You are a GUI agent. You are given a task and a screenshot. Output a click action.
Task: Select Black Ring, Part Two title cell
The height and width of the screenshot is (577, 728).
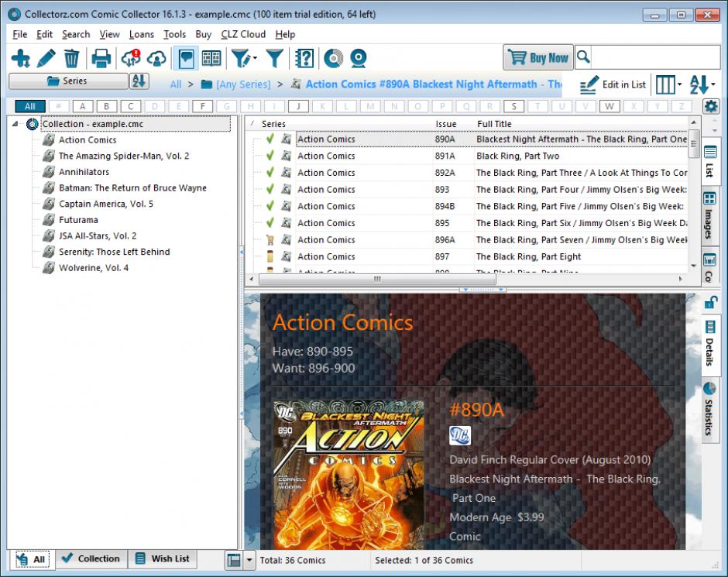pos(517,156)
